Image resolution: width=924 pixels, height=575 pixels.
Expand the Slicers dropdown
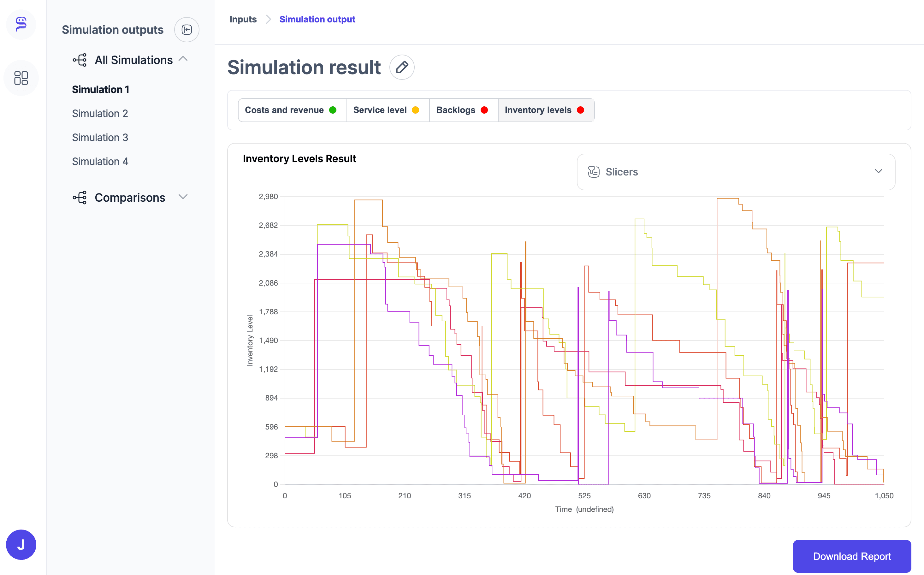point(878,171)
